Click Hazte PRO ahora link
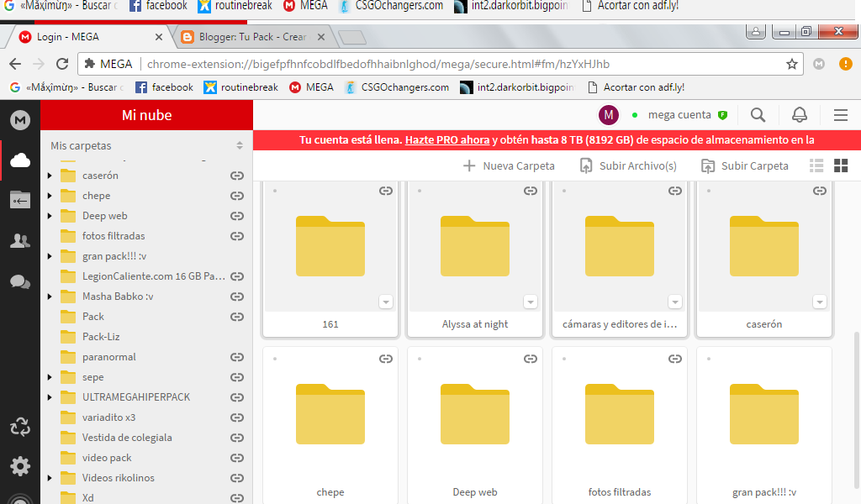Image resolution: width=861 pixels, height=504 pixels. tap(447, 139)
